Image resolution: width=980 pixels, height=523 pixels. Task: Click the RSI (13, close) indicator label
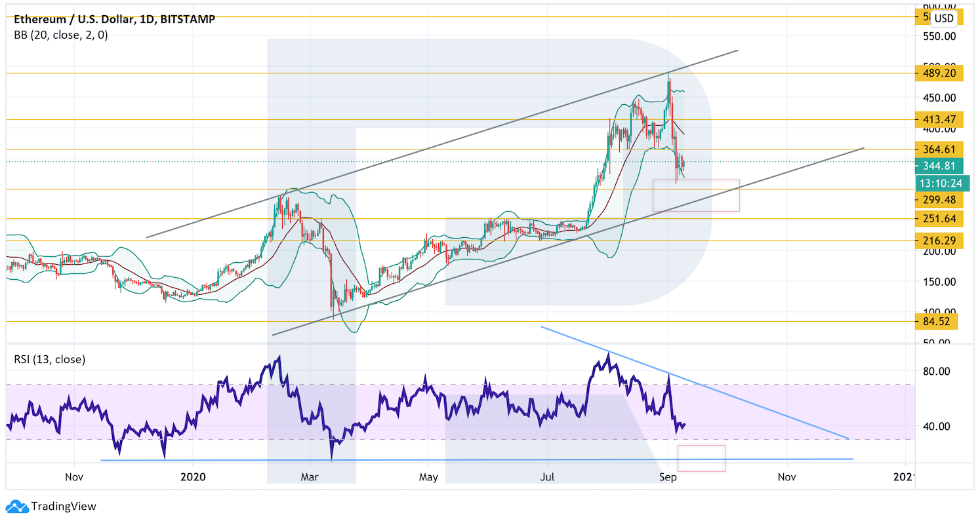[x=50, y=359]
